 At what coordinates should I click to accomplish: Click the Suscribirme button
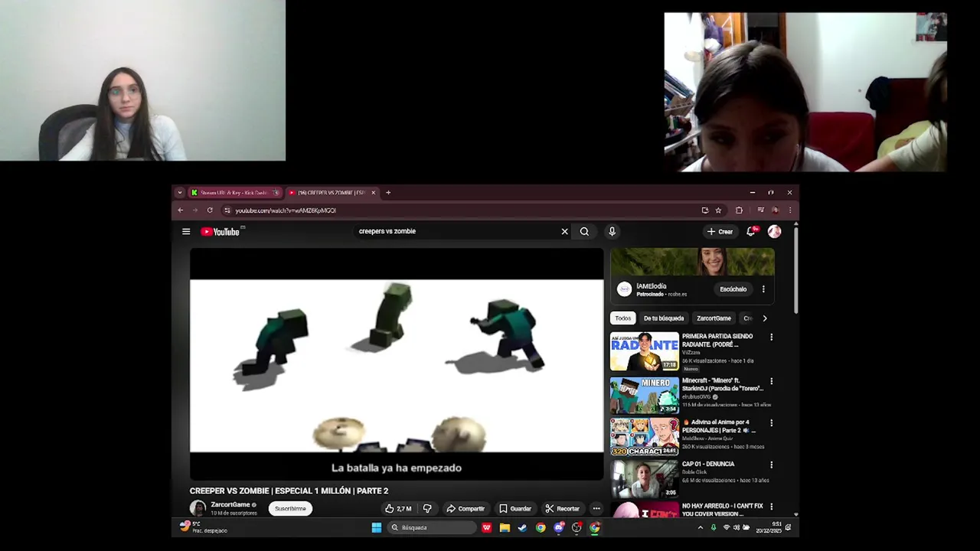(x=290, y=508)
